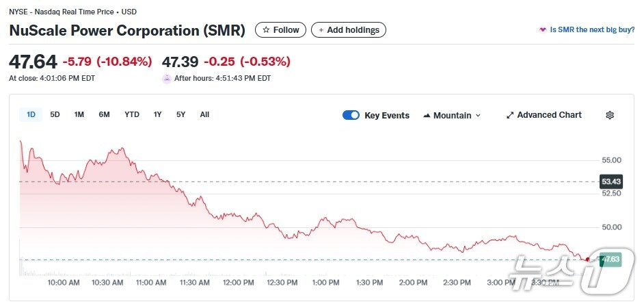This screenshot has width=644, height=304.
Task: Select the 1Y time range
Action: [x=158, y=114]
